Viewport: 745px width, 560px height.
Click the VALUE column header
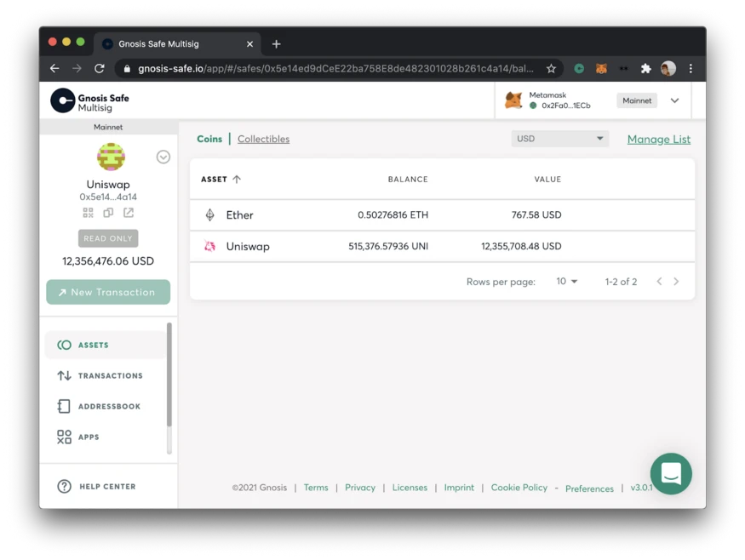[x=547, y=179]
